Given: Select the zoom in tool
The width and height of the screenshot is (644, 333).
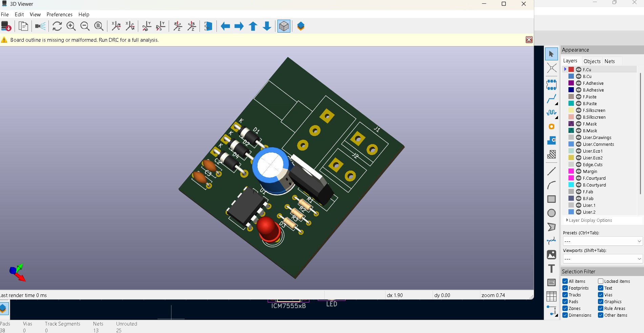Looking at the screenshot, I should 71,26.
